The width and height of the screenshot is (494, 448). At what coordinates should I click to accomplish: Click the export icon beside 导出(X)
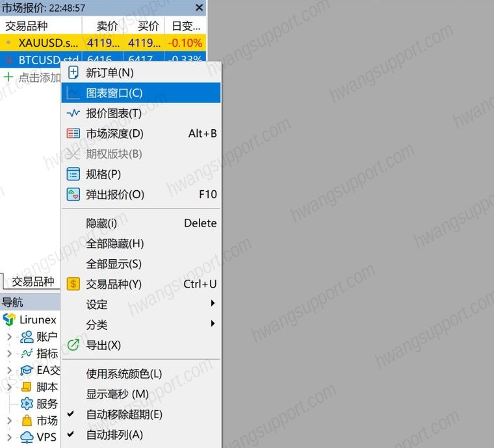click(73, 345)
